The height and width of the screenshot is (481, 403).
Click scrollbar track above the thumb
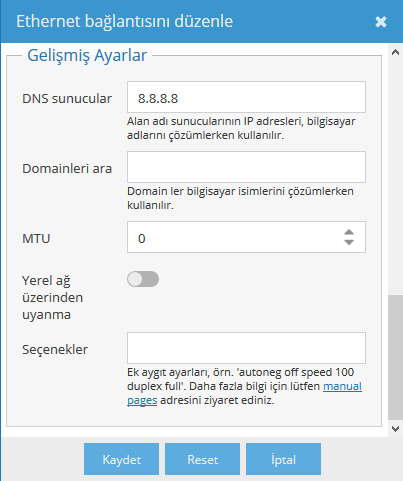[x=395, y=177]
